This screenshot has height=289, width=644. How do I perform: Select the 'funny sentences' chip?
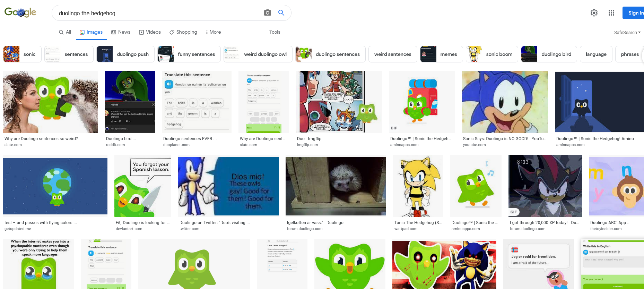[189, 54]
